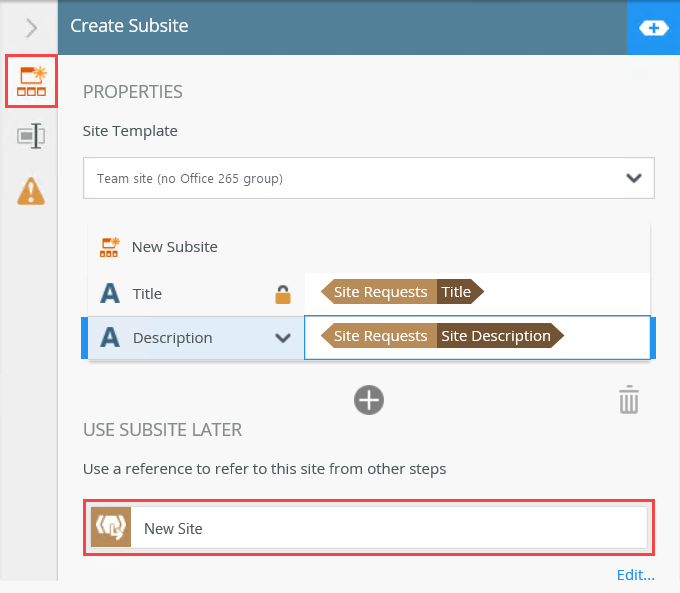Open the Create Subsite properties tab icon
The image size is (680, 593).
coord(31,81)
